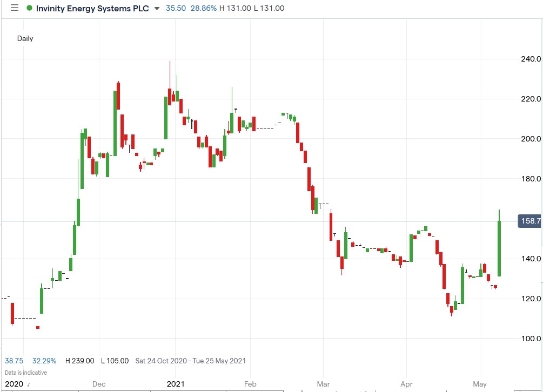The height and width of the screenshot is (392, 543).
Task: Click the green status dot beside instrument name
Action: pyautogui.click(x=29, y=8)
